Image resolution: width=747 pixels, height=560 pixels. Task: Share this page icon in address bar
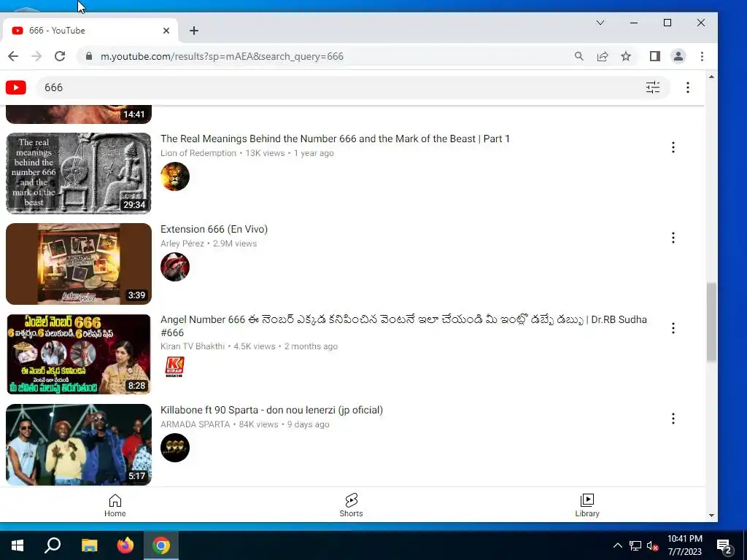tap(602, 56)
